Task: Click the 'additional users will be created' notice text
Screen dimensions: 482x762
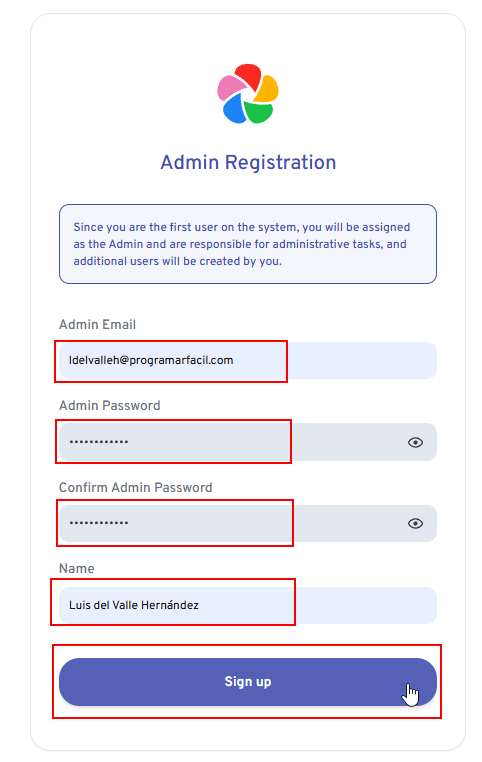Action: (x=178, y=261)
